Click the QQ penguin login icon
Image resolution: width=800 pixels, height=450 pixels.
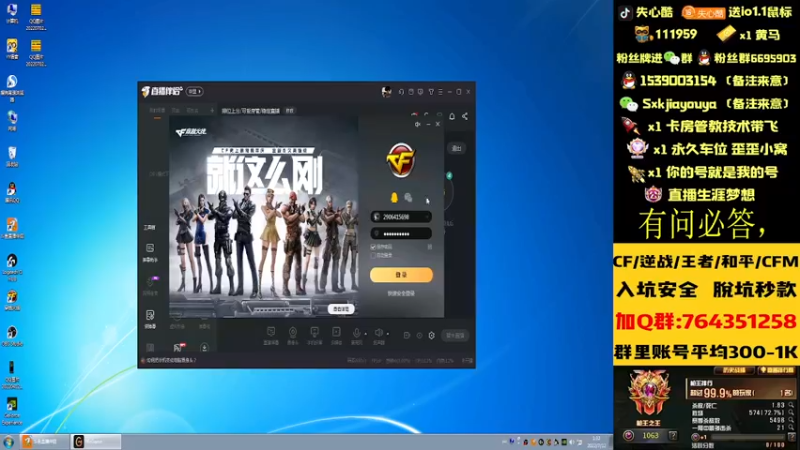pyautogui.click(x=394, y=197)
